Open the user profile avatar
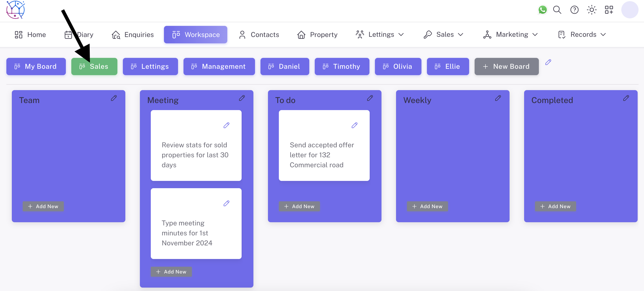 click(629, 10)
